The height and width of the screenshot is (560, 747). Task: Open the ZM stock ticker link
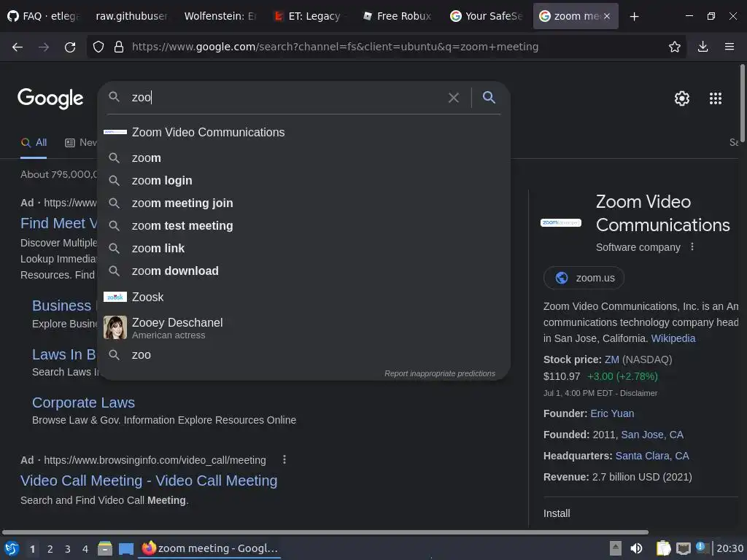pyautogui.click(x=612, y=359)
